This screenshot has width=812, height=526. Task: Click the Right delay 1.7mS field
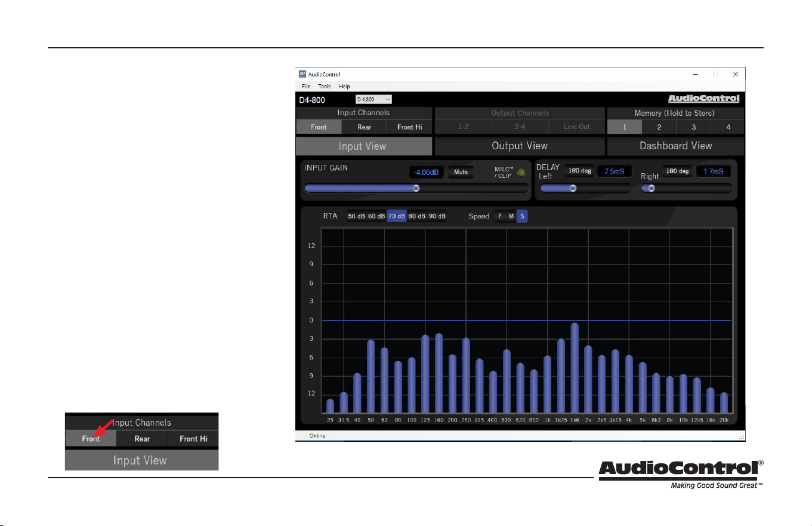(713, 171)
